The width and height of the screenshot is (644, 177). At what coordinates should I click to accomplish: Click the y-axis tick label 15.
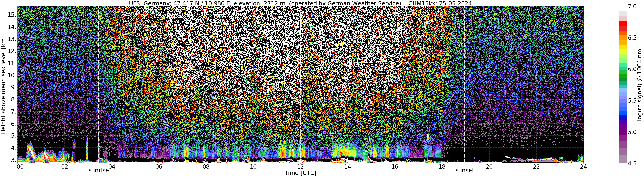[x=12, y=15]
